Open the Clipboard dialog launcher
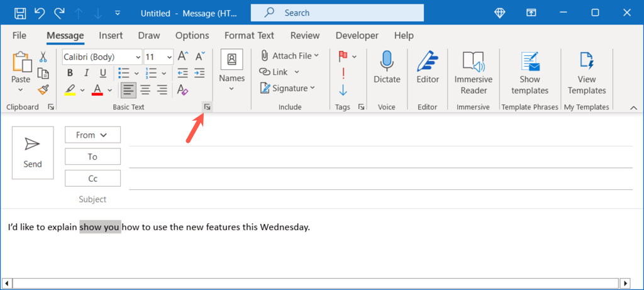 (51, 107)
